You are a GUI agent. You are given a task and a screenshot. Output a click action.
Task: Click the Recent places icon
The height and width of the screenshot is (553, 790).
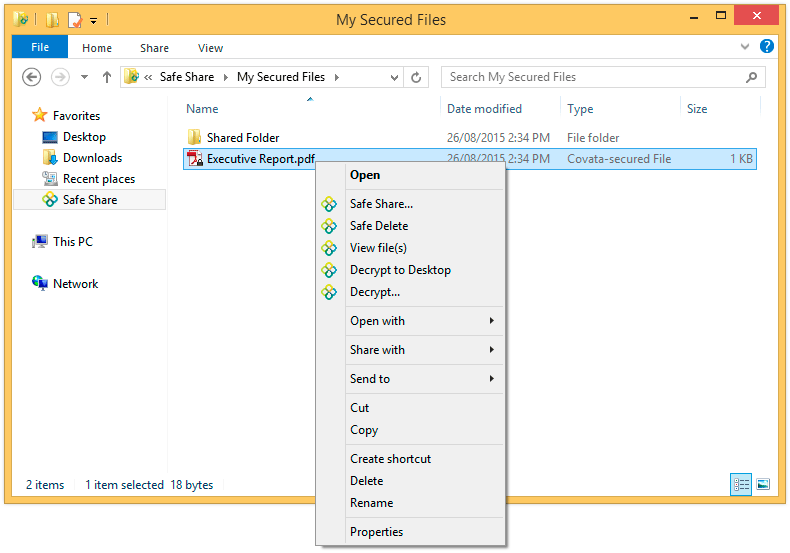point(49,178)
